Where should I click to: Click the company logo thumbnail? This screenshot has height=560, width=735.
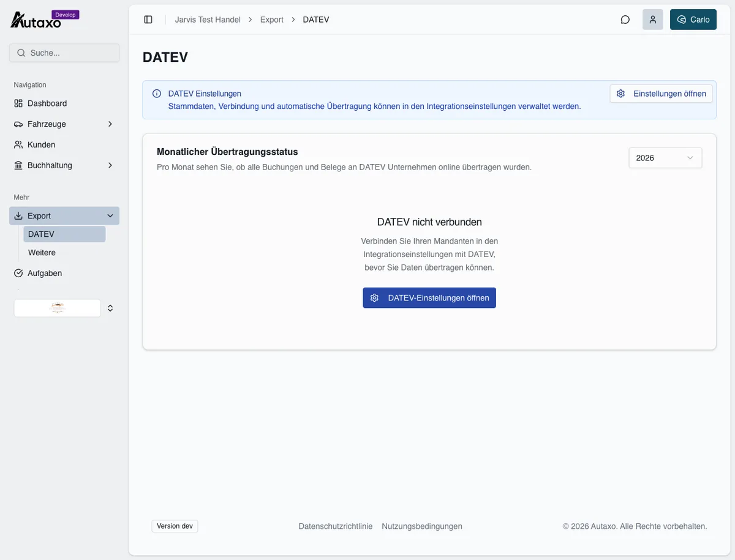pos(58,308)
